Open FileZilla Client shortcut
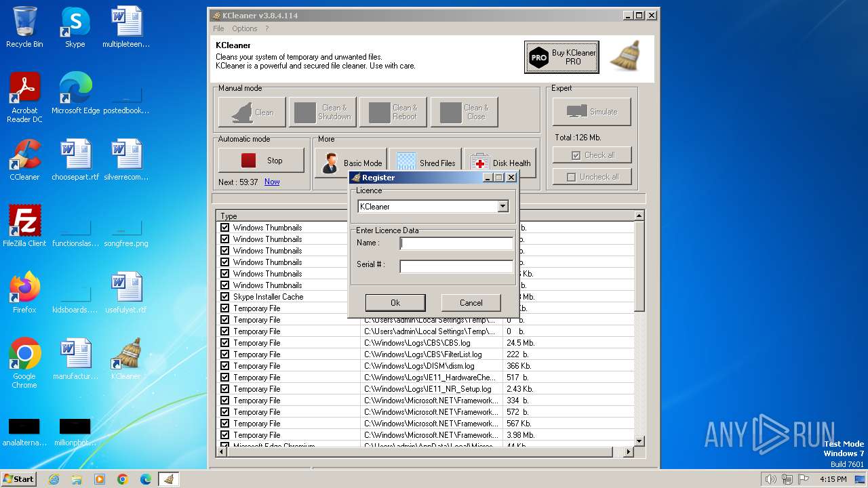The width and height of the screenshot is (868, 488). point(24,226)
